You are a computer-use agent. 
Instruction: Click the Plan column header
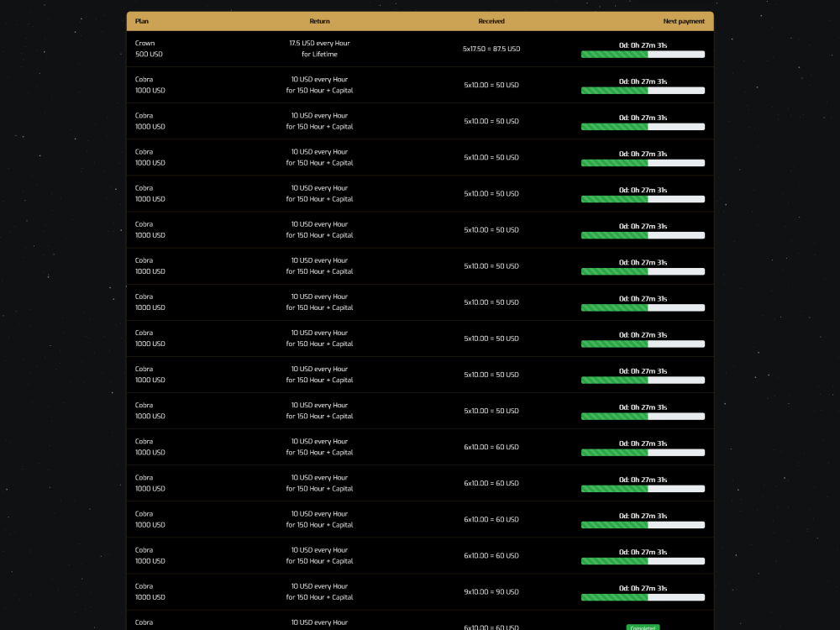[141, 22]
